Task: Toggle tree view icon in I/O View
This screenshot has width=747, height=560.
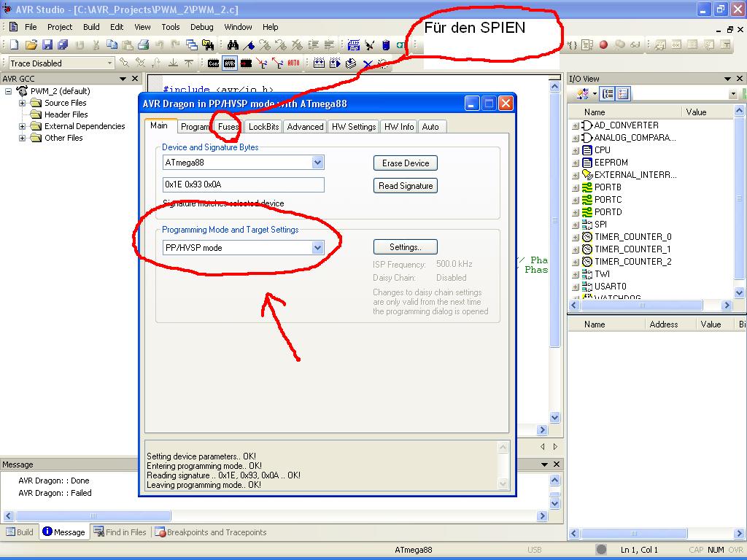Action: [608, 94]
